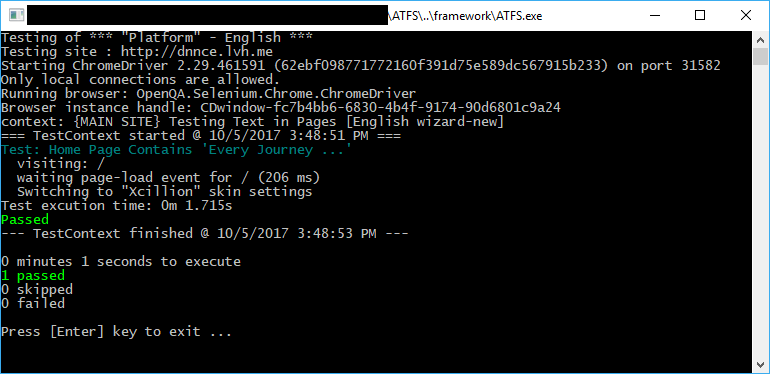Click the console application icon in title bar
770x374 pixels.
(x=16, y=15)
